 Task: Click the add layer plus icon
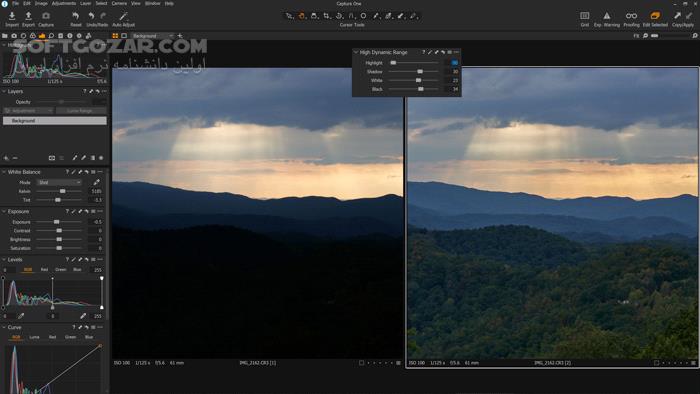click(6, 158)
